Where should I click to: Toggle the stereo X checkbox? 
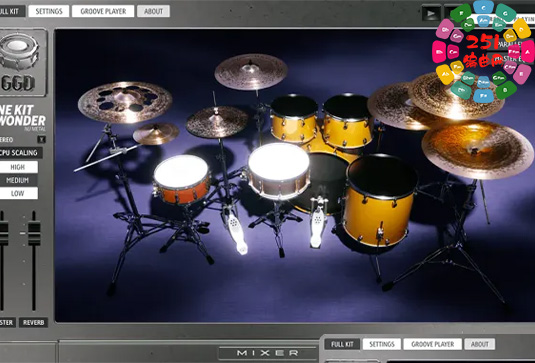[41, 139]
